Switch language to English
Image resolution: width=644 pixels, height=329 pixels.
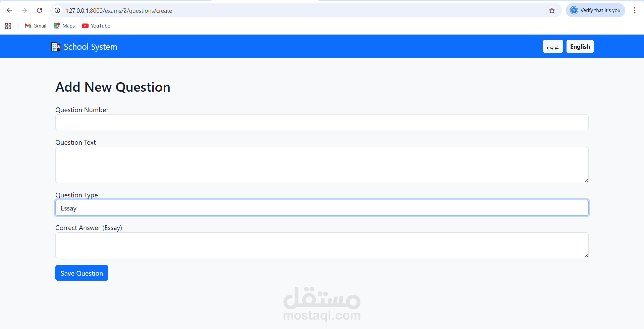pyautogui.click(x=580, y=46)
